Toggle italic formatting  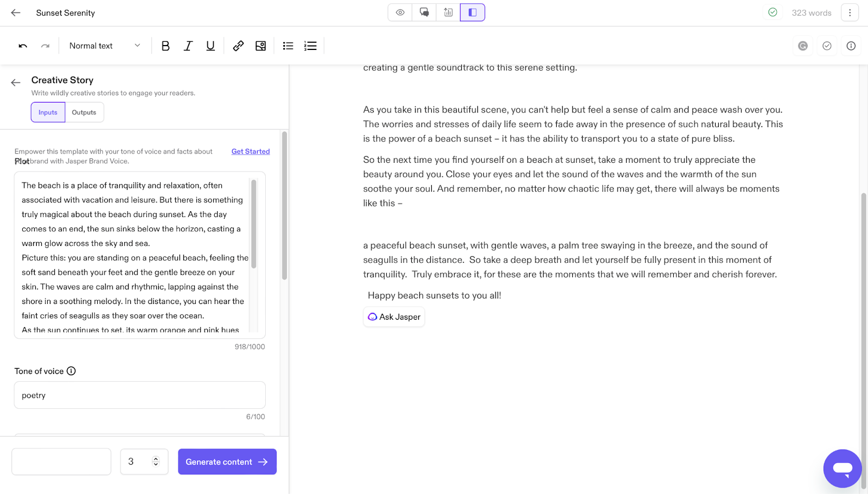[x=188, y=46]
